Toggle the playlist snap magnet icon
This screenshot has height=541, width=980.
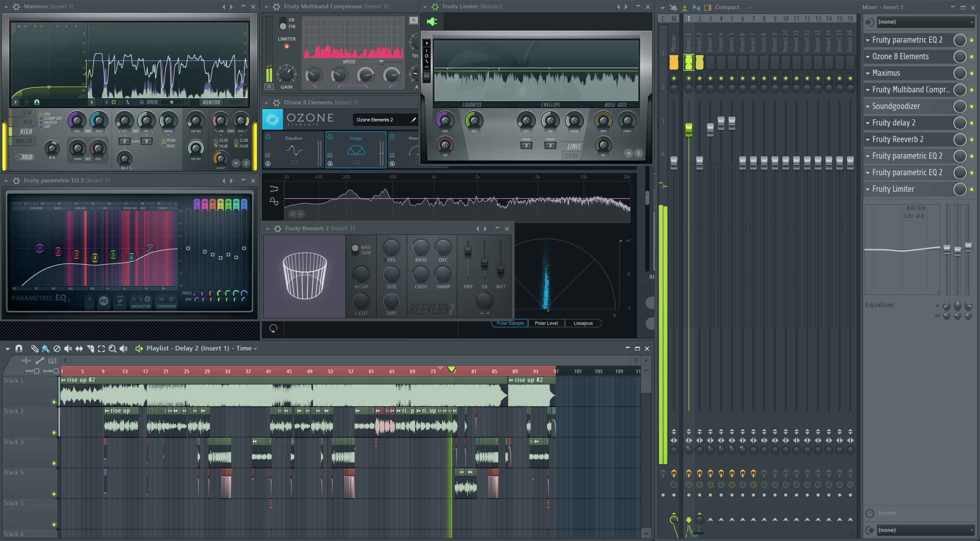(19, 348)
